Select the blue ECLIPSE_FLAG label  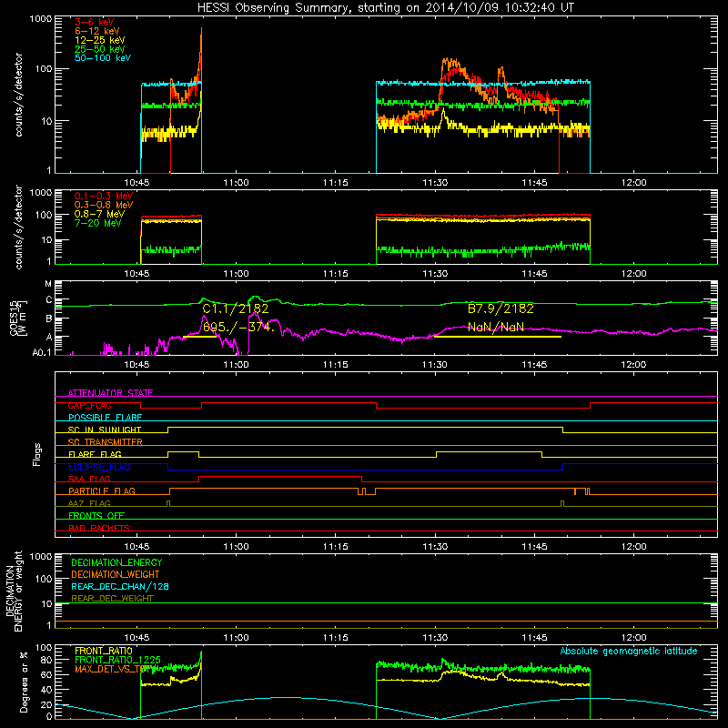coord(99,467)
